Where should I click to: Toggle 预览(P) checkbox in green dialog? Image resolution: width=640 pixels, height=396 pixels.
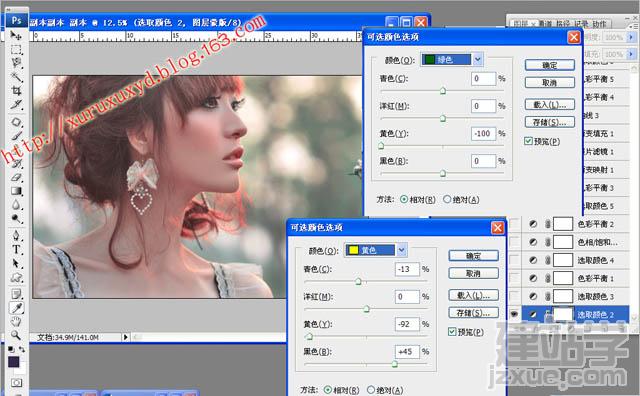(528, 141)
